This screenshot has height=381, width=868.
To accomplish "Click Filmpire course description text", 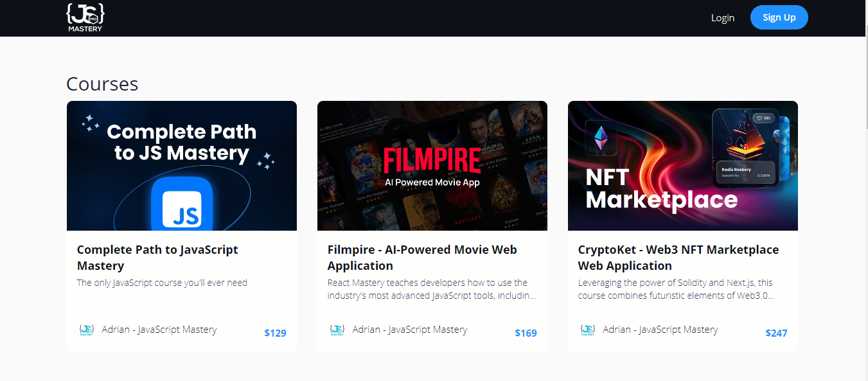I will point(432,289).
